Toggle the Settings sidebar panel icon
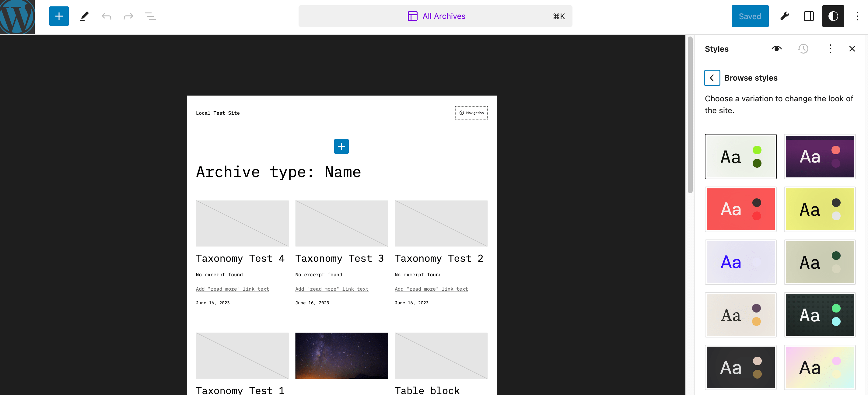 tap(809, 16)
